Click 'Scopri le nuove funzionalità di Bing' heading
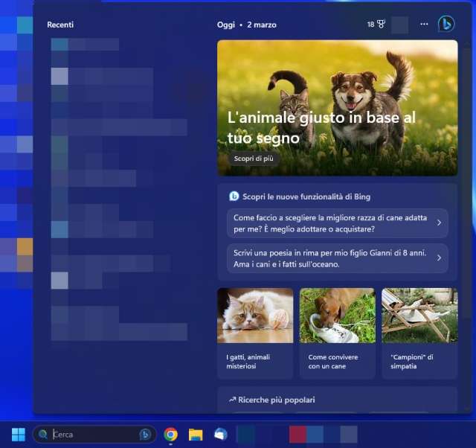Viewport: 476px width, 448px height. click(x=306, y=196)
